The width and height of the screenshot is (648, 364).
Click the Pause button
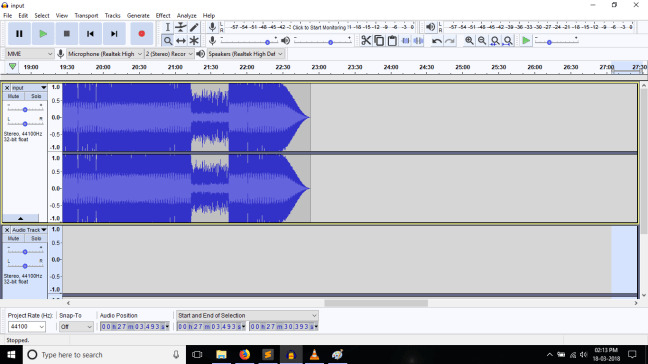point(19,34)
